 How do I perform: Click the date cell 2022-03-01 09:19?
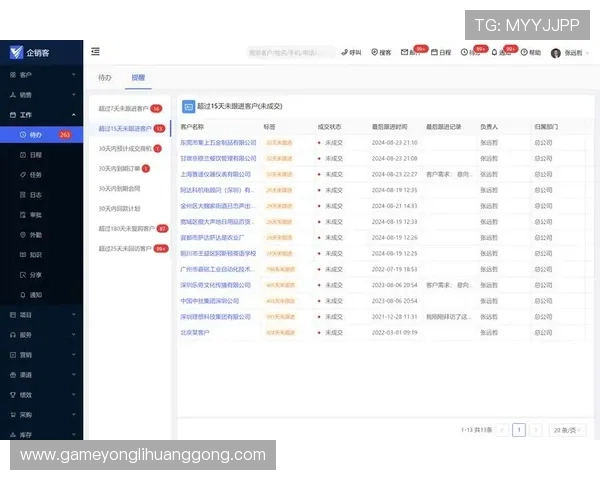coord(395,333)
